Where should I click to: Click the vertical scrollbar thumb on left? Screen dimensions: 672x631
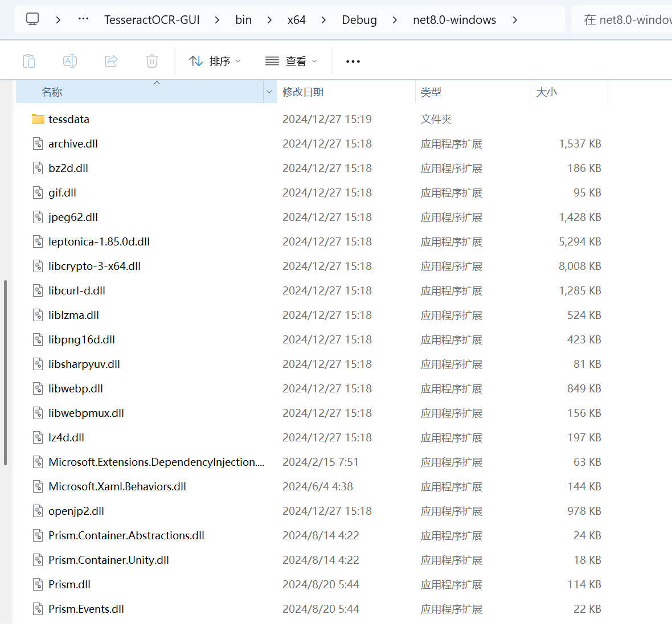tap(5, 372)
